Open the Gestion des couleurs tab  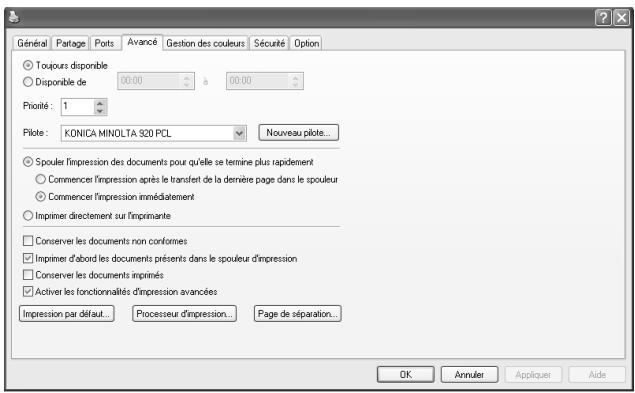click(x=206, y=43)
